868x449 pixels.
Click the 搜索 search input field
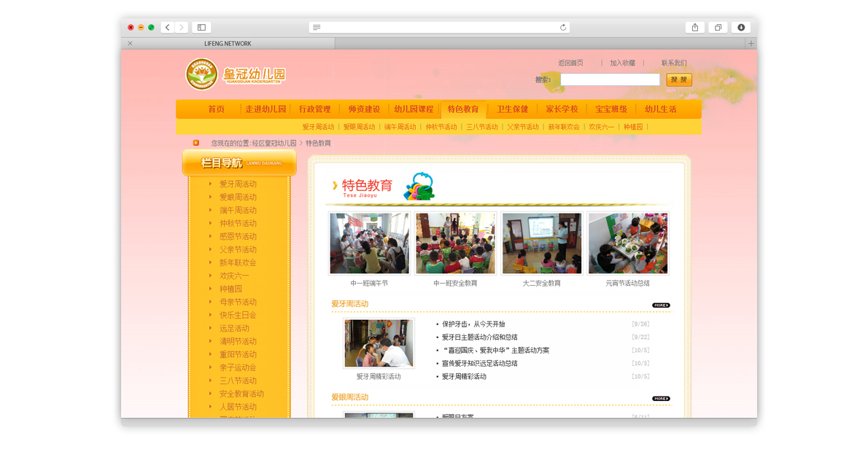tap(610, 79)
